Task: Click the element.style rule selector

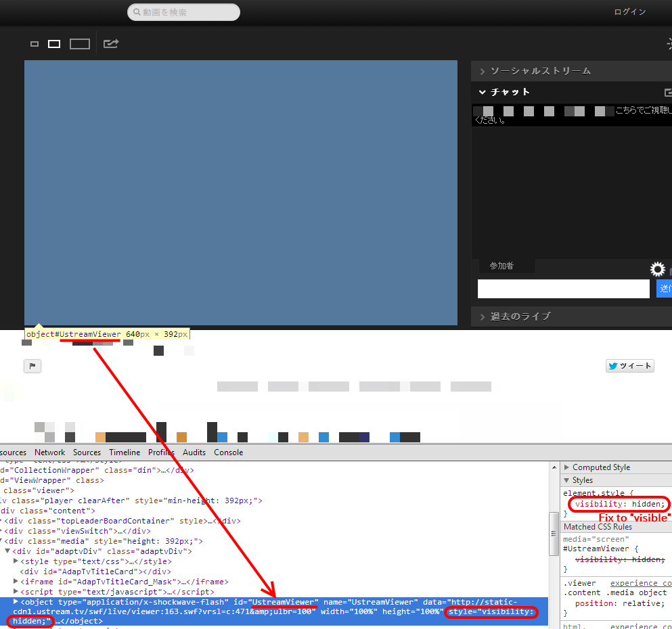Action: pyautogui.click(x=594, y=493)
